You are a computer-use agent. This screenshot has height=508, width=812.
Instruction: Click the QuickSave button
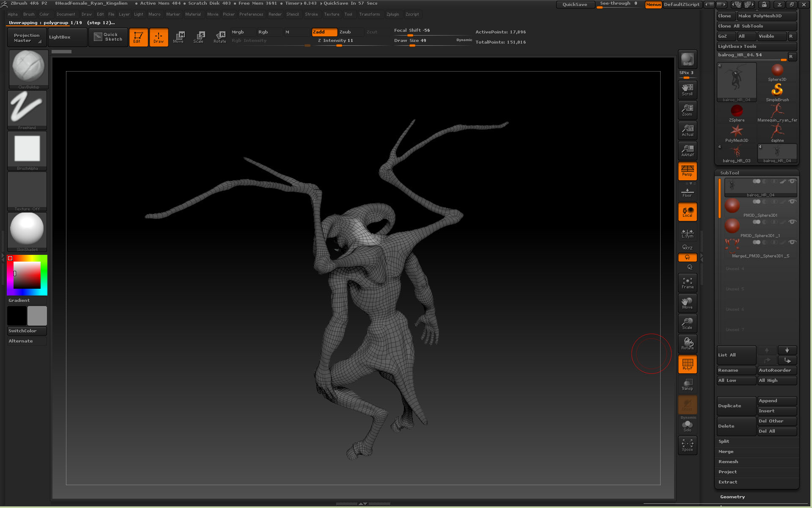tap(574, 5)
